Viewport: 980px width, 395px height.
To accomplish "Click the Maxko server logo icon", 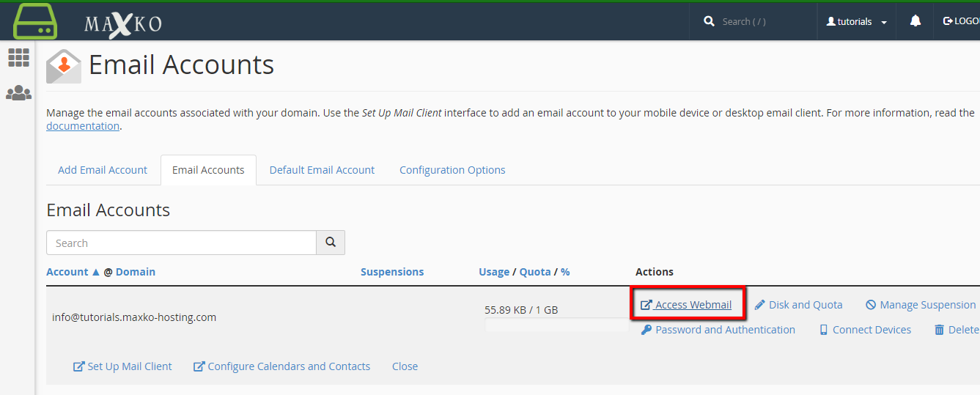I will [x=35, y=21].
